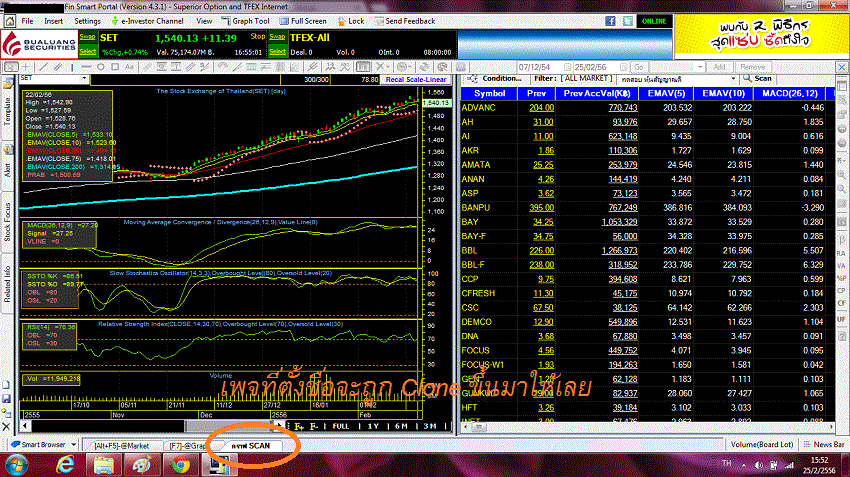The height and width of the screenshot is (477, 850).
Task: Open the News Bar
Action: coord(824,444)
